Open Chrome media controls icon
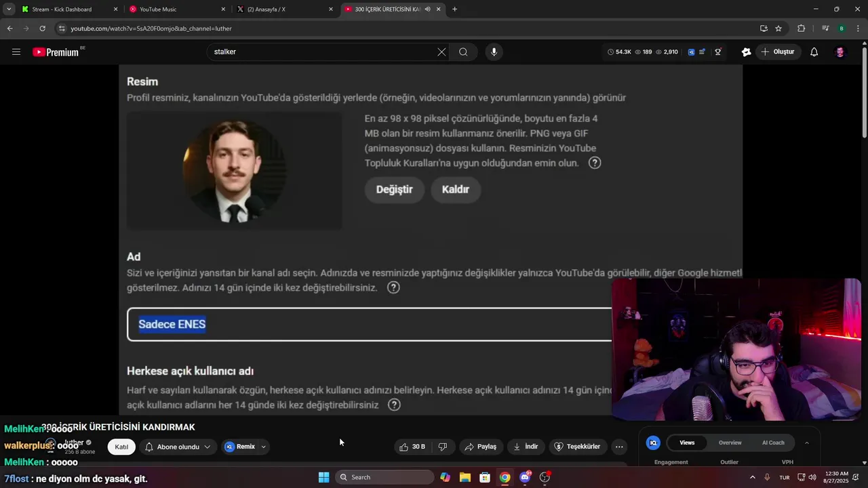Image resolution: width=868 pixels, height=488 pixels. coord(825,28)
